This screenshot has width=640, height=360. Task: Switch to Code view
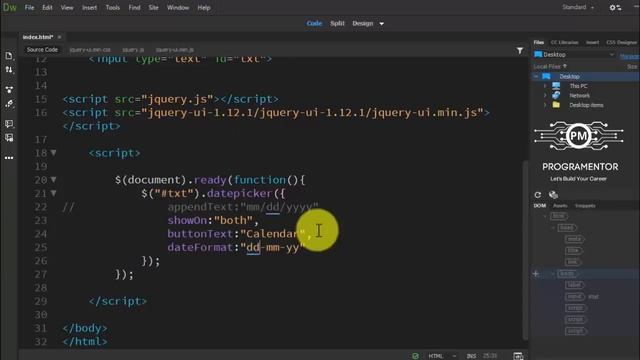tap(314, 23)
